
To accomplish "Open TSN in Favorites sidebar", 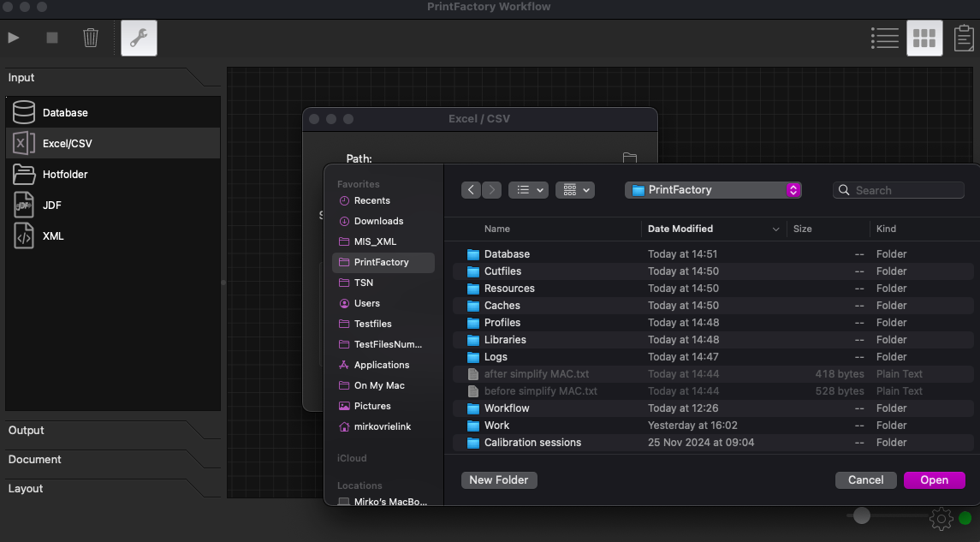I will tap(383, 283).
